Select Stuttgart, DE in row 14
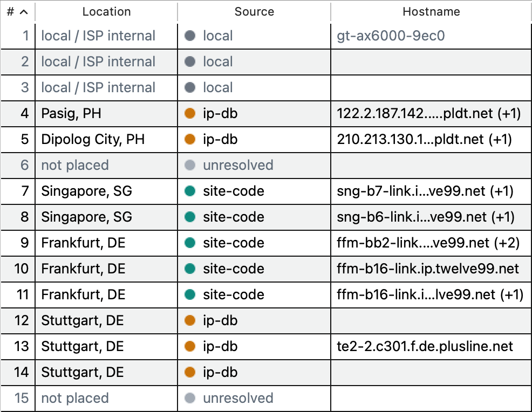532x412 pixels. point(83,372)
